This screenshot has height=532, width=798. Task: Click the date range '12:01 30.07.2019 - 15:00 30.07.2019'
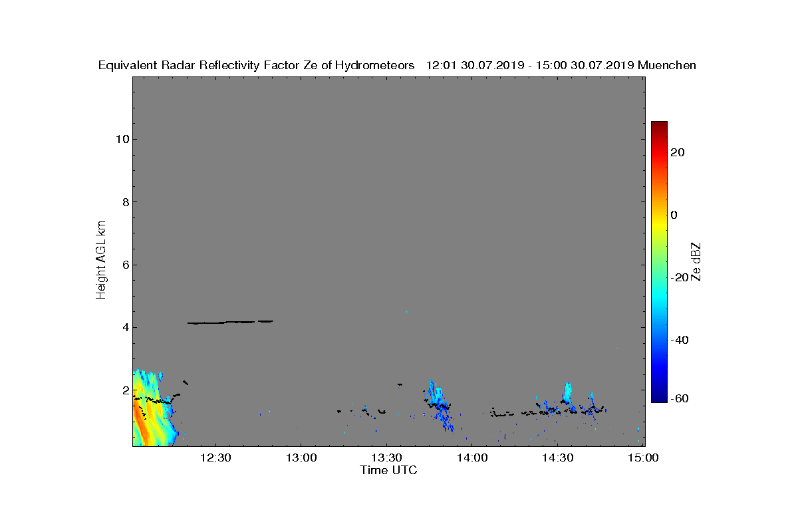[x=530, y=65]
